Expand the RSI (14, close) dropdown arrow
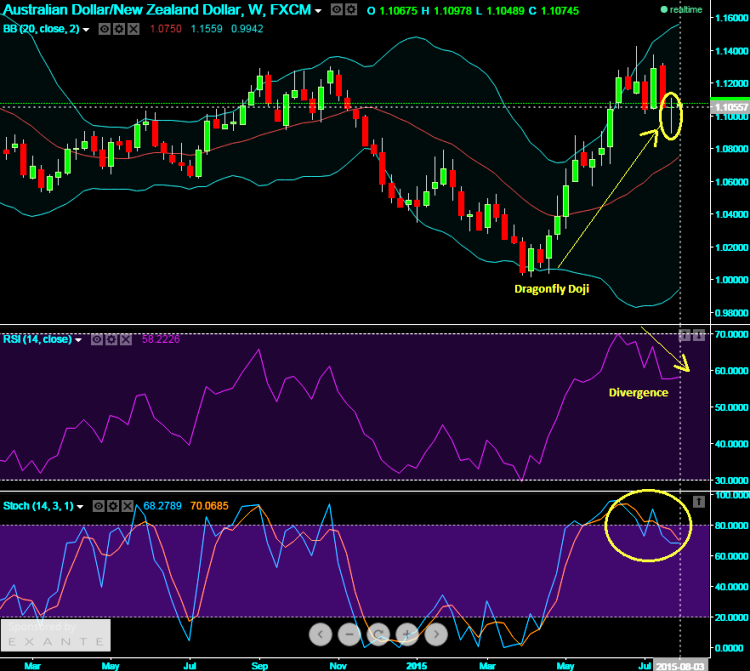This screenshot has width=750, height=671. pos(78,340)
